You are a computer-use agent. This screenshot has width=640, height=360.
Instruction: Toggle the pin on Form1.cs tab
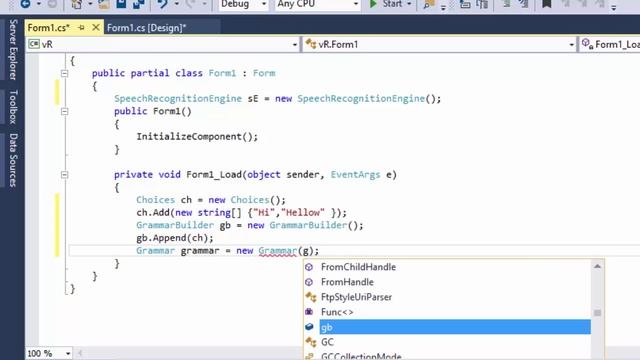(81, 28)
